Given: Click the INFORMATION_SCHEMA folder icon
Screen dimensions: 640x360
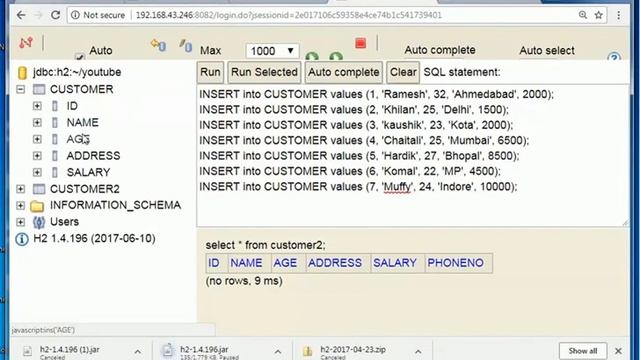Looking at the screenshot, I should (37, 206).
